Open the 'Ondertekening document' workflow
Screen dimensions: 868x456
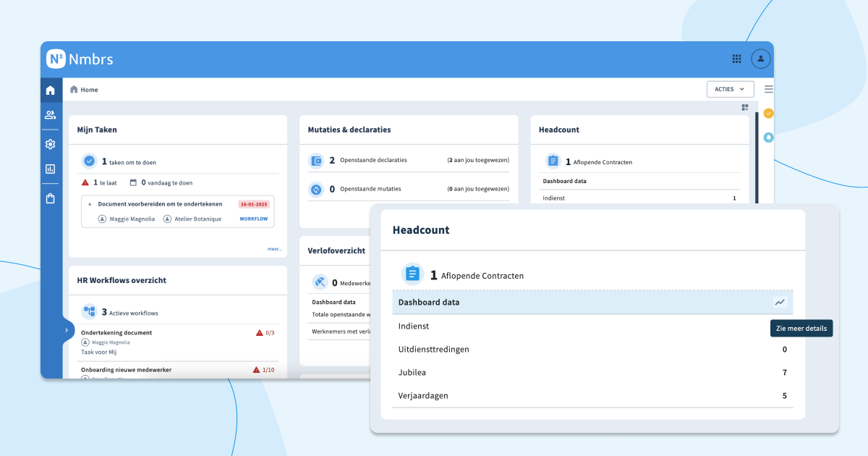(116, 333)
